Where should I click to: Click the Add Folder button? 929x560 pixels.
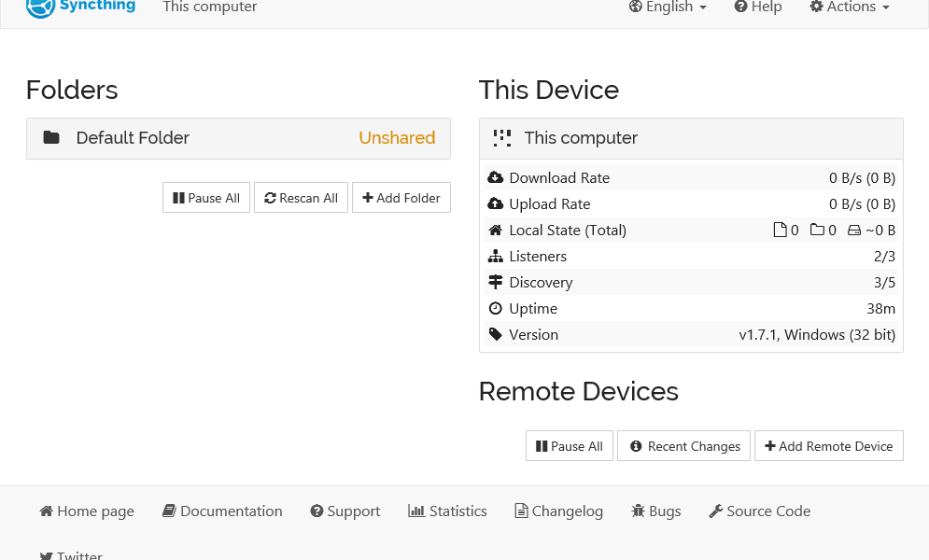point(401,198)
